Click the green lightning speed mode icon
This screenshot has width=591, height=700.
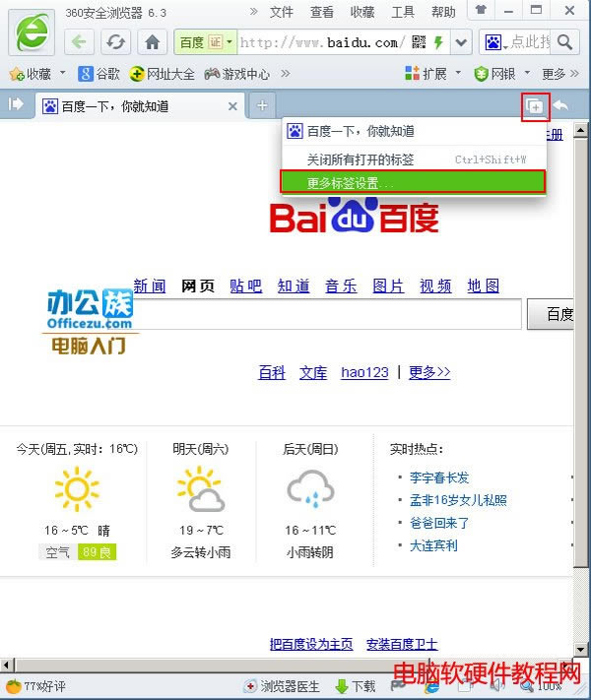[438, 42]
